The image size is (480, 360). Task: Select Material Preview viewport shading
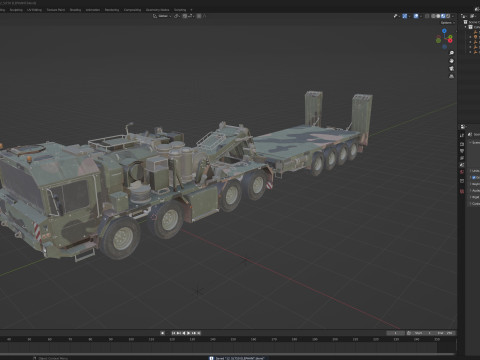point(443,16)
